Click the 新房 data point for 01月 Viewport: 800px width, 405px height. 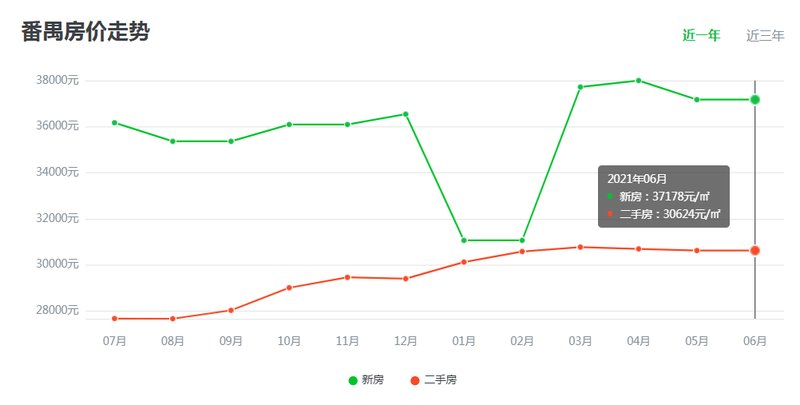pos(464,240)
